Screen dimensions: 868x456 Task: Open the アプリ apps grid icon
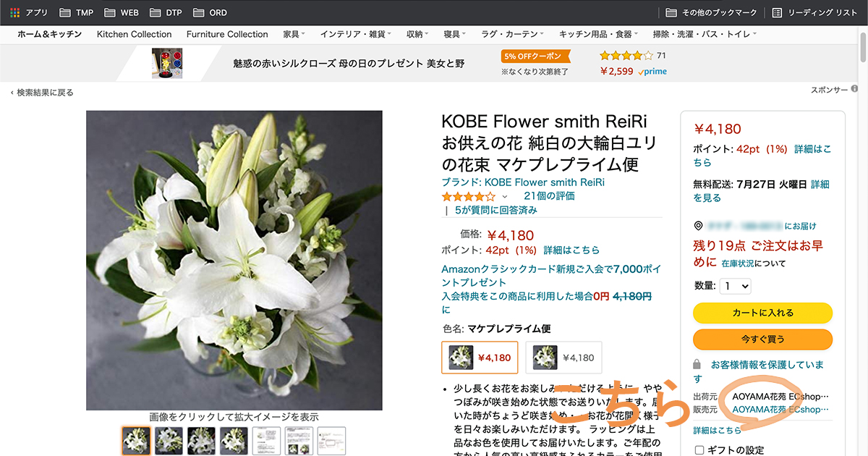coord(14,12)
